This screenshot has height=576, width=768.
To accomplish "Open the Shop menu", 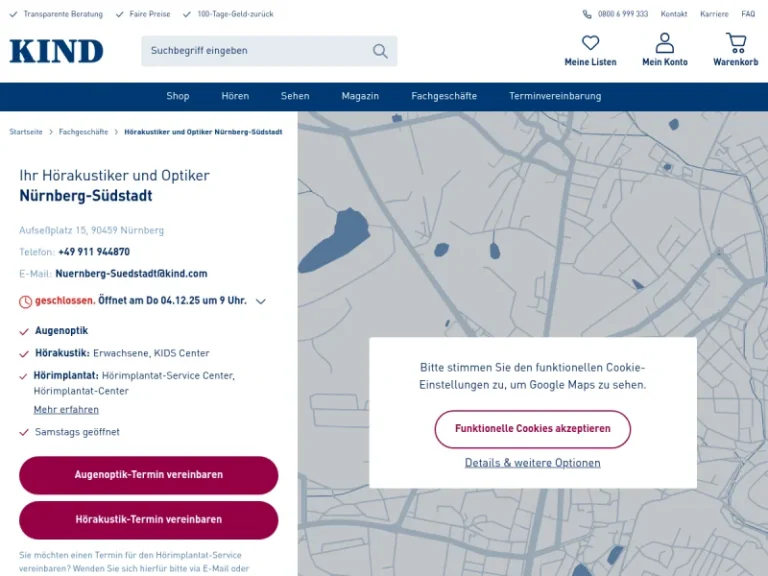I will (x=178, y=96).
